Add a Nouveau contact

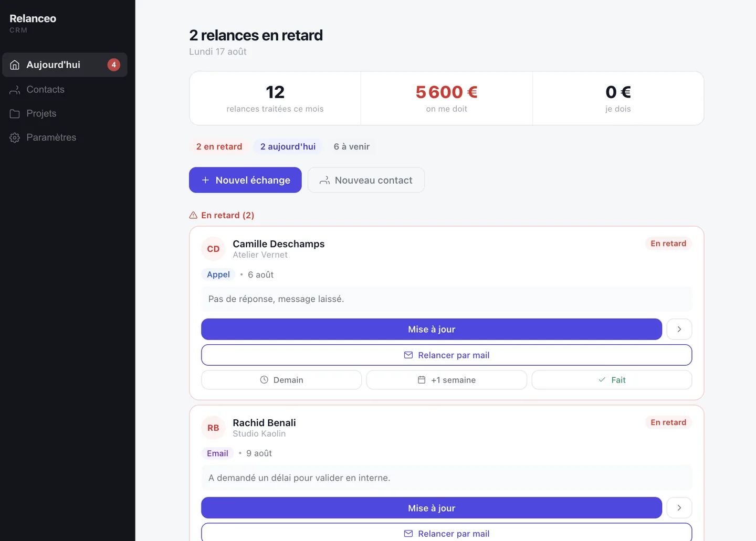[366, 180]
